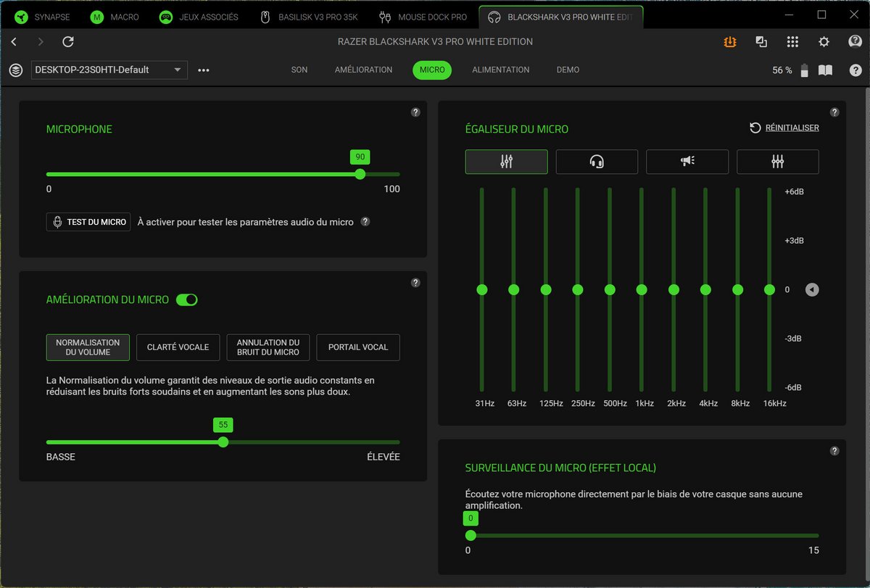Click the 500Hz equalizer band handle

(610, 290)
